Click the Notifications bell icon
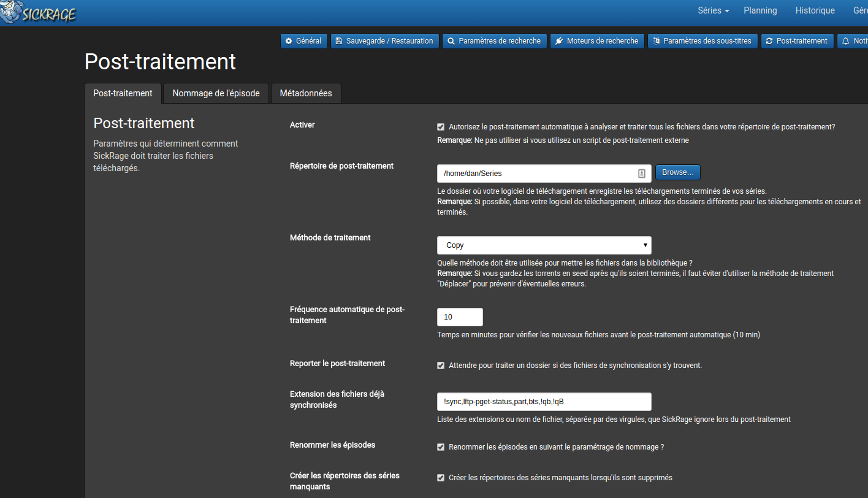The height and width of the screenshot is (498, 868). (846, 41)
